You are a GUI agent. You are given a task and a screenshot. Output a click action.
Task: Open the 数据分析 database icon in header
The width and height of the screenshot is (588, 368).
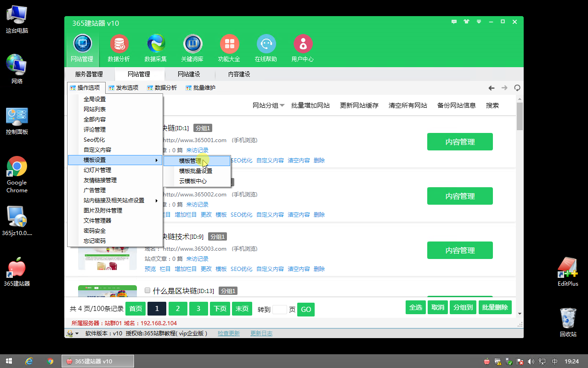(x=119, y=44)
